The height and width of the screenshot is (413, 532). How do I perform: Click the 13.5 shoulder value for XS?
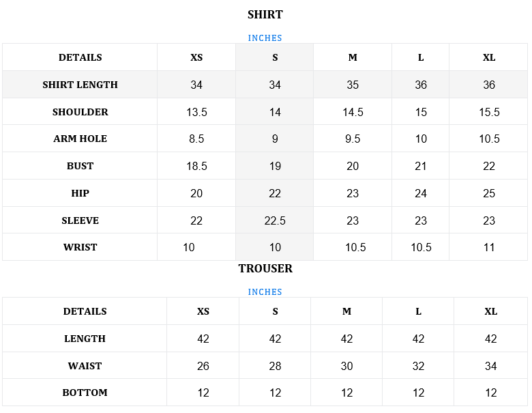196,112
